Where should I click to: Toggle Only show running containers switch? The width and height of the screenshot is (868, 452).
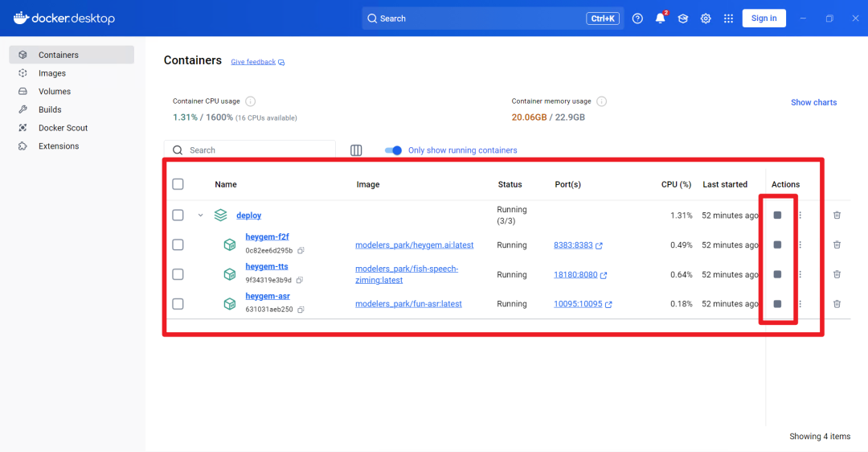tap(393, 150)
